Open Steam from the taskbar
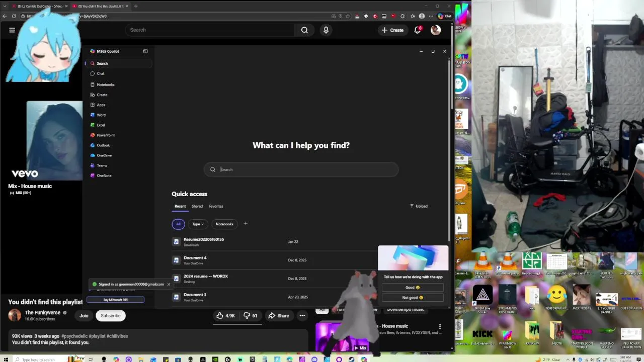The height and width of the screenshot is (362, 644). (x=351, y=359)
